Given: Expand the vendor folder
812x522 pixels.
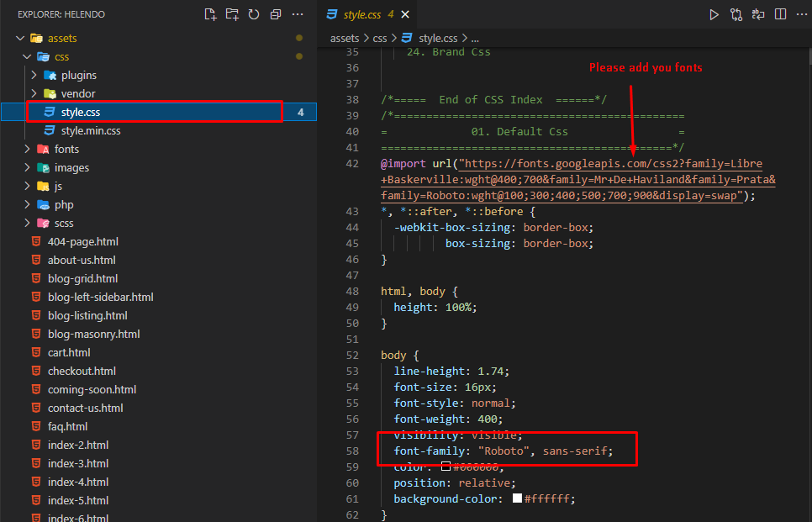Looking at the screenshot, I should pos(34,94).
